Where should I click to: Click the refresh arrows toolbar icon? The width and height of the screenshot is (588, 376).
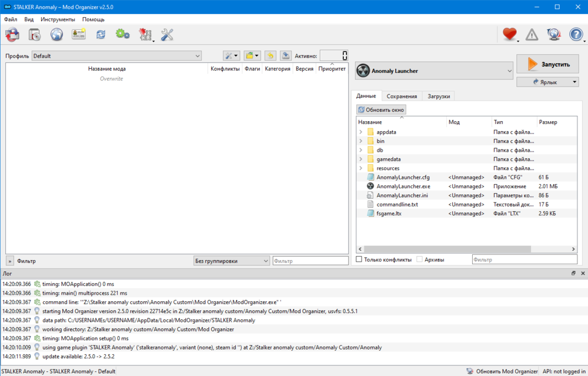point(101,34)
